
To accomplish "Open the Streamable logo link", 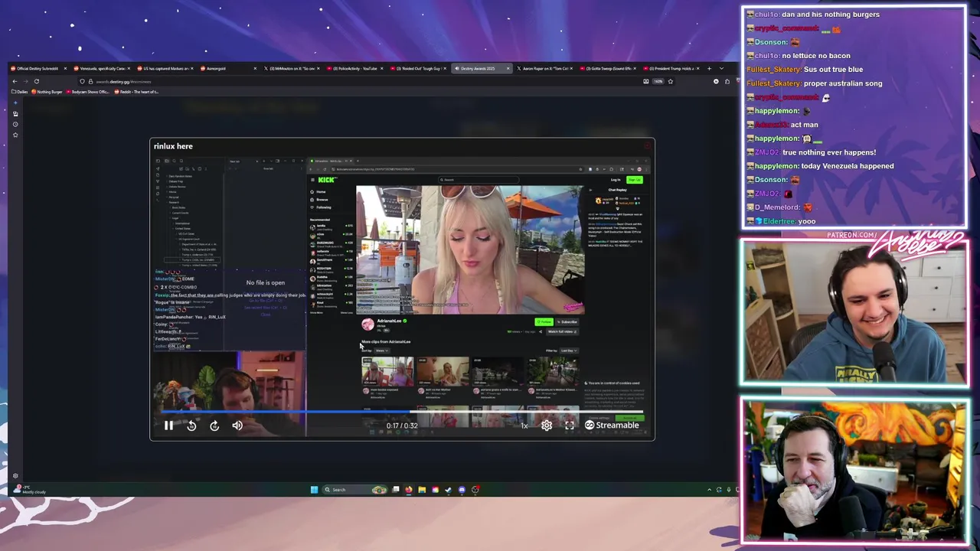I will click(612, 425).
